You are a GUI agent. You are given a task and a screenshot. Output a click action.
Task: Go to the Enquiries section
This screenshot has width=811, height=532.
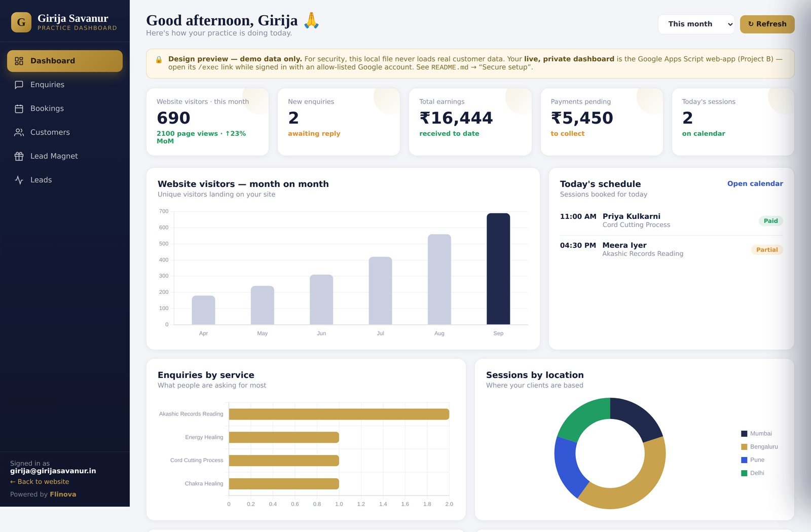65,85
